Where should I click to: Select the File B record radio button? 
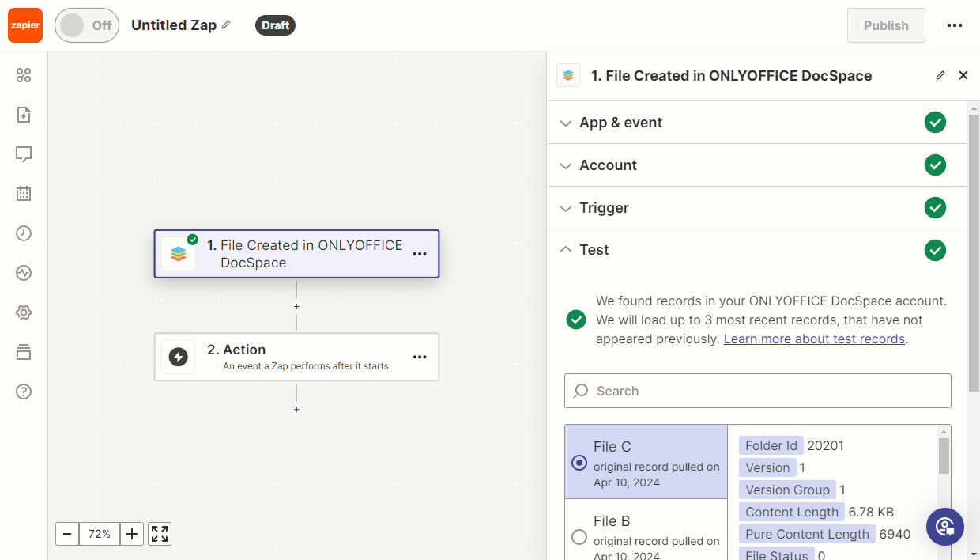579,537
